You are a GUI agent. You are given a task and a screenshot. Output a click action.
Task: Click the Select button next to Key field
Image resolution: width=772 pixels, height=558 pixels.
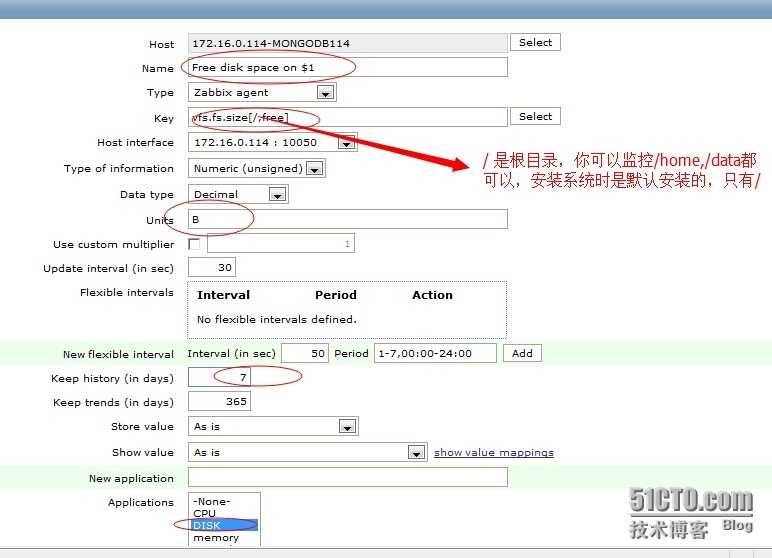click(535, 116)
